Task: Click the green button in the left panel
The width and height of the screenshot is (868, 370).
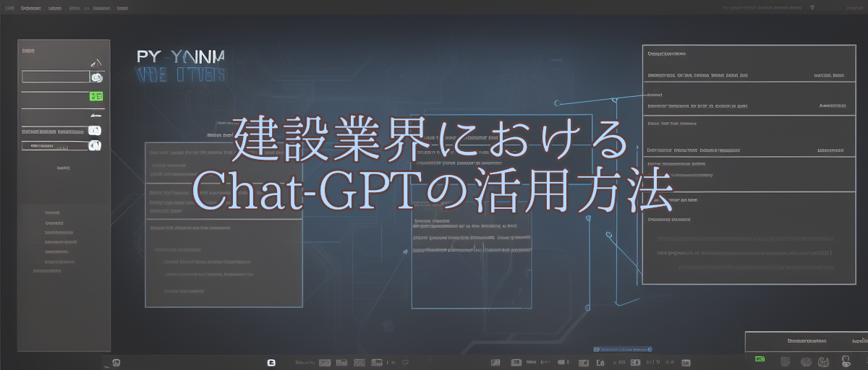Action: click(96, 96)
